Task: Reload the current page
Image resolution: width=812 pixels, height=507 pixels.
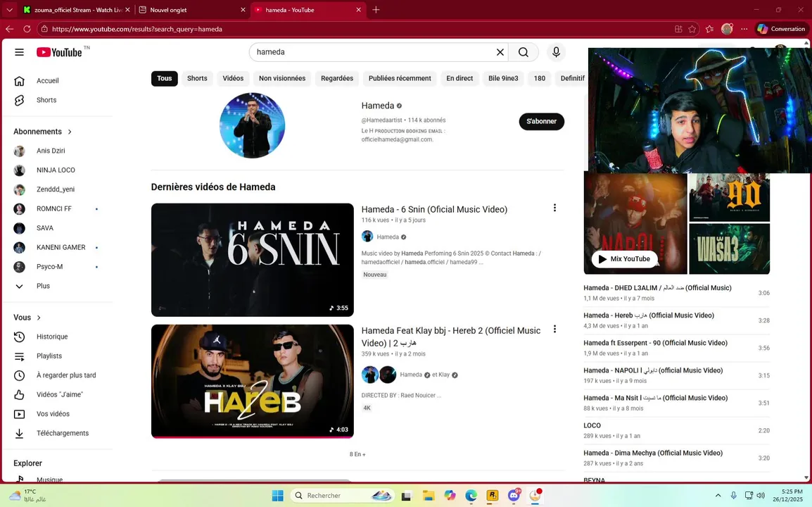Action: [x=27, y=29]
